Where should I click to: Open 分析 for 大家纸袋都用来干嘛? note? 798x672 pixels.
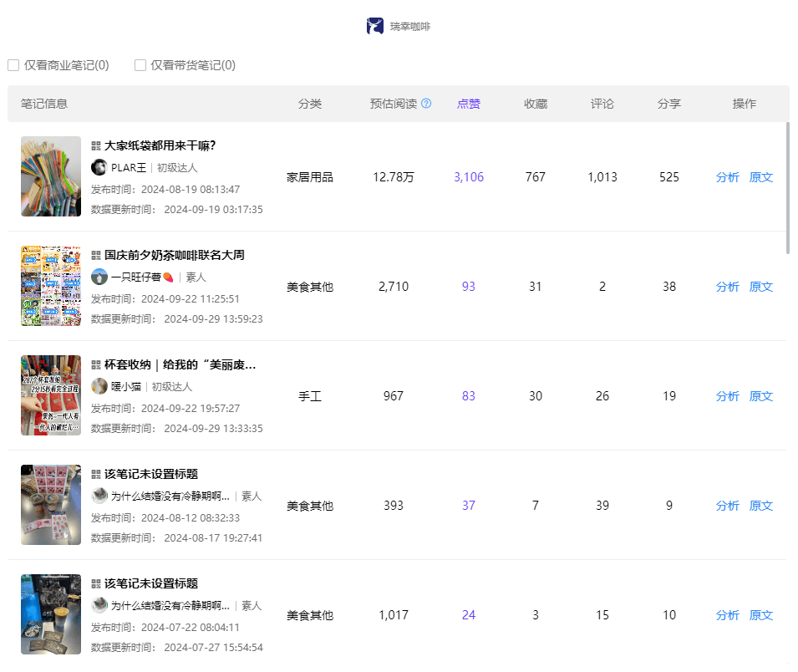tap(727, 177)
